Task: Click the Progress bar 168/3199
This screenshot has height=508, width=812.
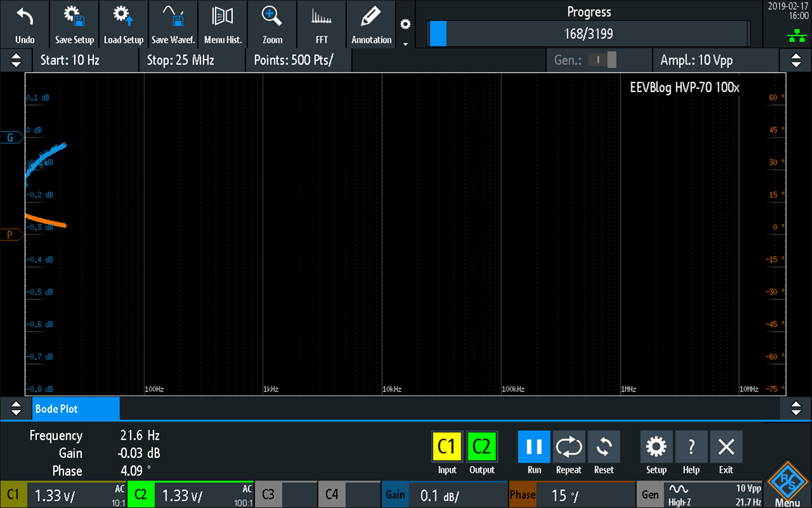Action: tap(589, 34)
